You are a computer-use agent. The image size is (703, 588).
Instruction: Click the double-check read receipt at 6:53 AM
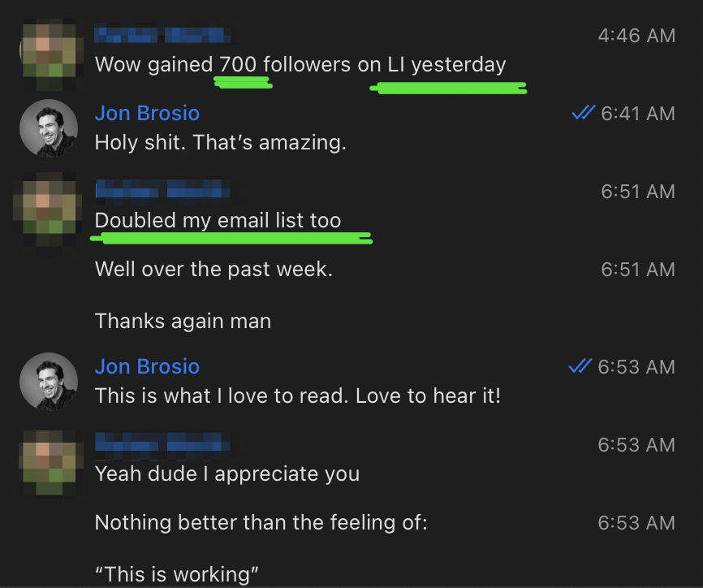[x=580, y=366]
